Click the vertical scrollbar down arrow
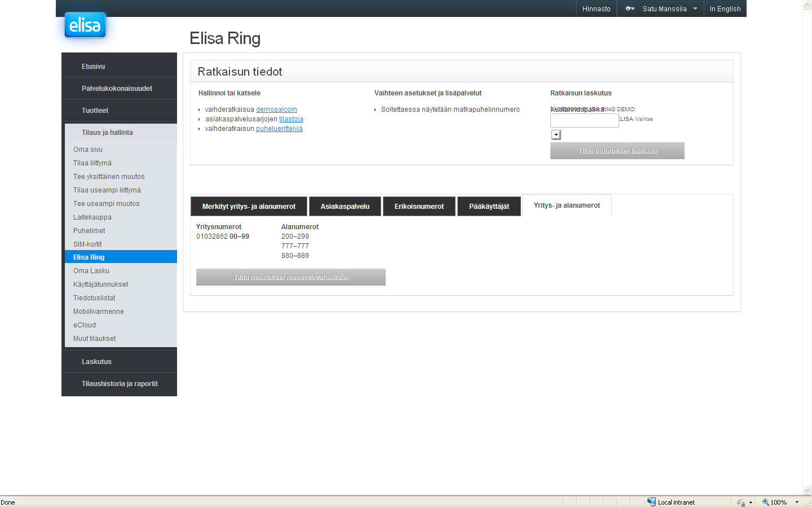 [807, 491]
